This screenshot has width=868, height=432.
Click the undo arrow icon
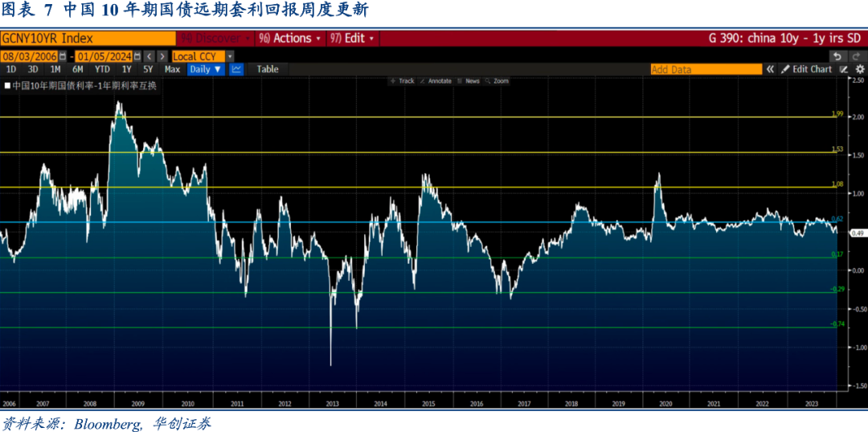[837, 56]
